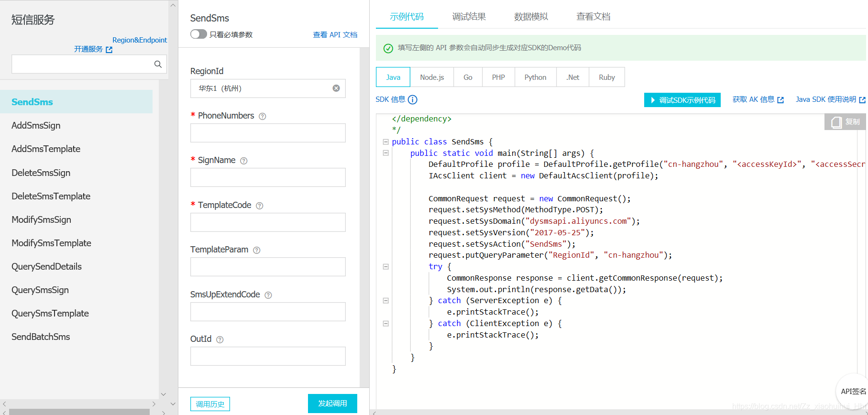Select the Ruby language tab
The image size is (868, 415).
pyautogui.click(x=607, y=77)
